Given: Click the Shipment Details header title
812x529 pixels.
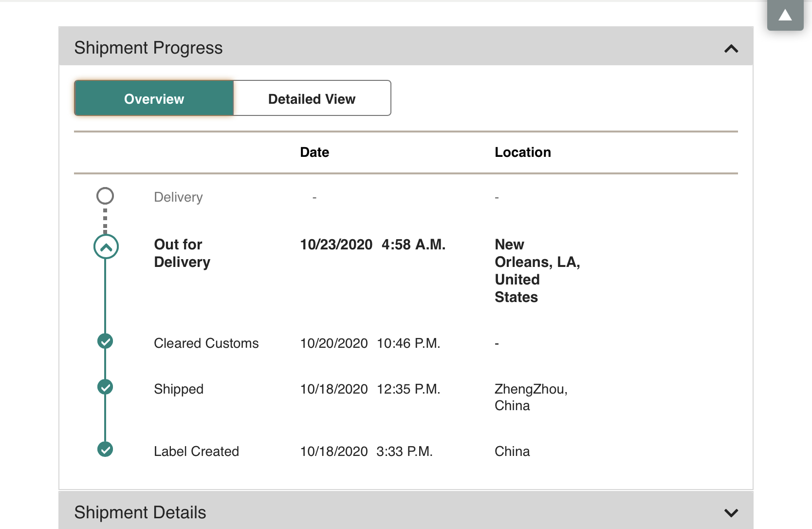Looking at the screenshot, I should point(140,512).
